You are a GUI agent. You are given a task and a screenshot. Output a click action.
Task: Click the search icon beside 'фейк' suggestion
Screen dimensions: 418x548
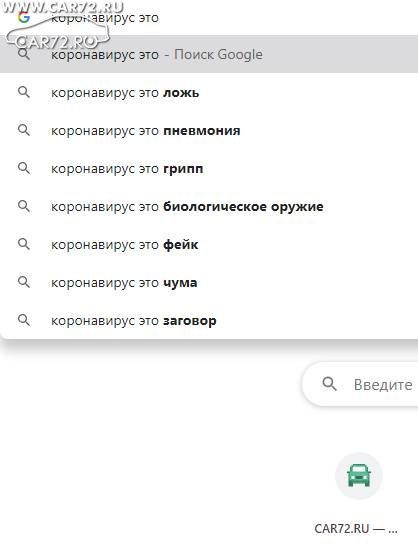(x=24, y=244)
